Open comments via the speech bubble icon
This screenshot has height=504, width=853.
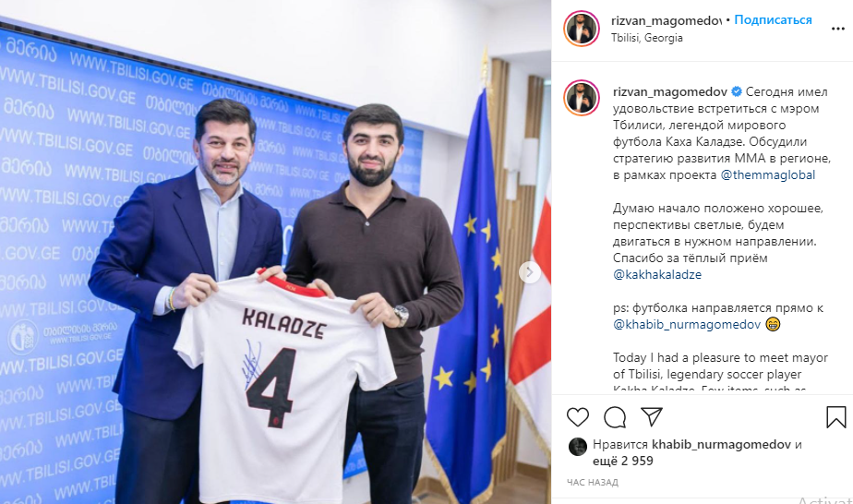[615, 417]
